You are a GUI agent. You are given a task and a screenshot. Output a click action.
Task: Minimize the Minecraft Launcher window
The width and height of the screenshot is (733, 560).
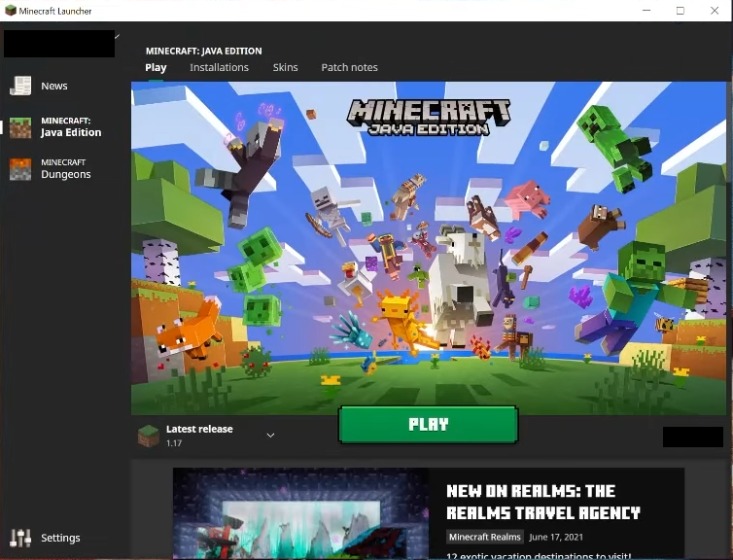(646, 11)
